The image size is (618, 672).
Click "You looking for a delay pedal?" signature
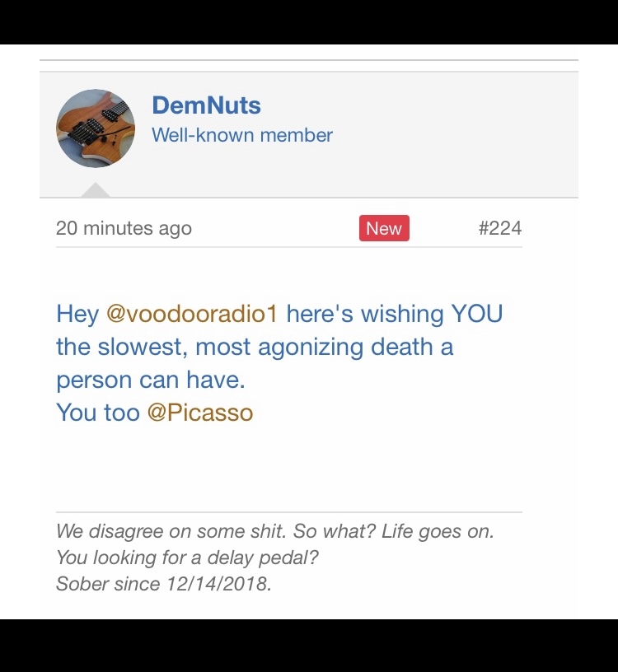point(187,558)
